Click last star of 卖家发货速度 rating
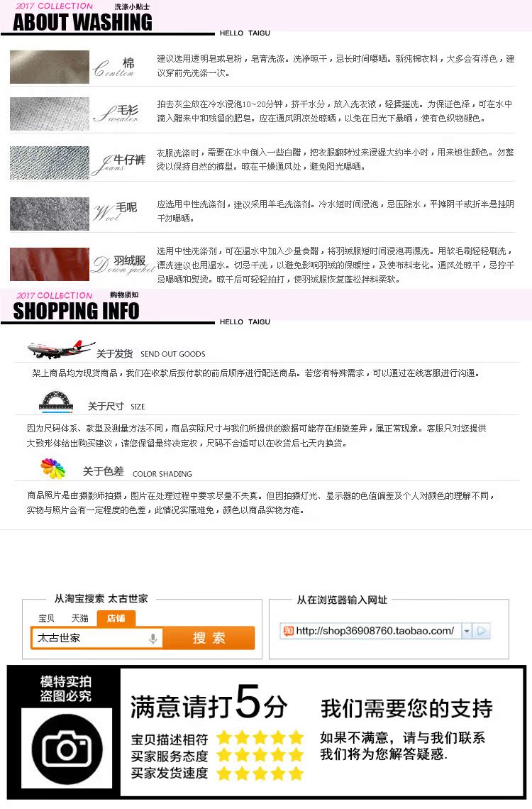The image size is (532, 809). (x=296, y=773)
